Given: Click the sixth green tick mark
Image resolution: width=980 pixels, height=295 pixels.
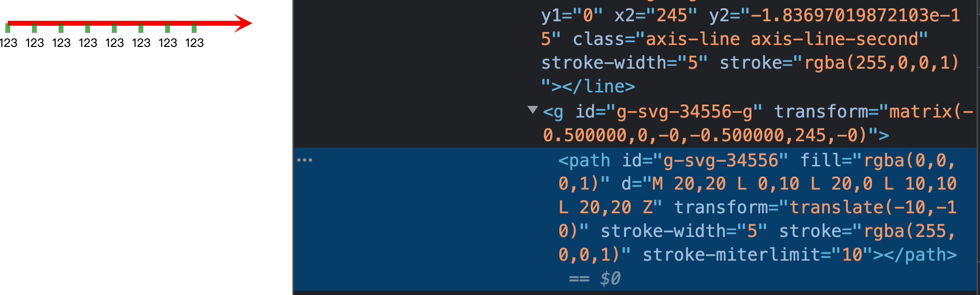Looking at the screenshot, I should point(140,29).
